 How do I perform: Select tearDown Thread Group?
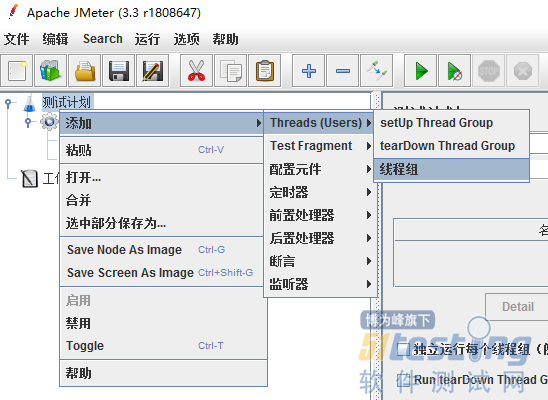pos(452,146)
